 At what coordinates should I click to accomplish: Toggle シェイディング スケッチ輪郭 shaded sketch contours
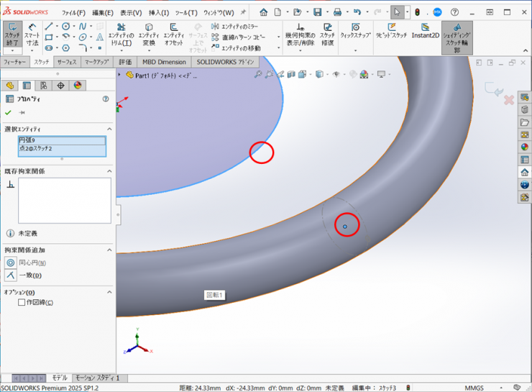point(457,36)
